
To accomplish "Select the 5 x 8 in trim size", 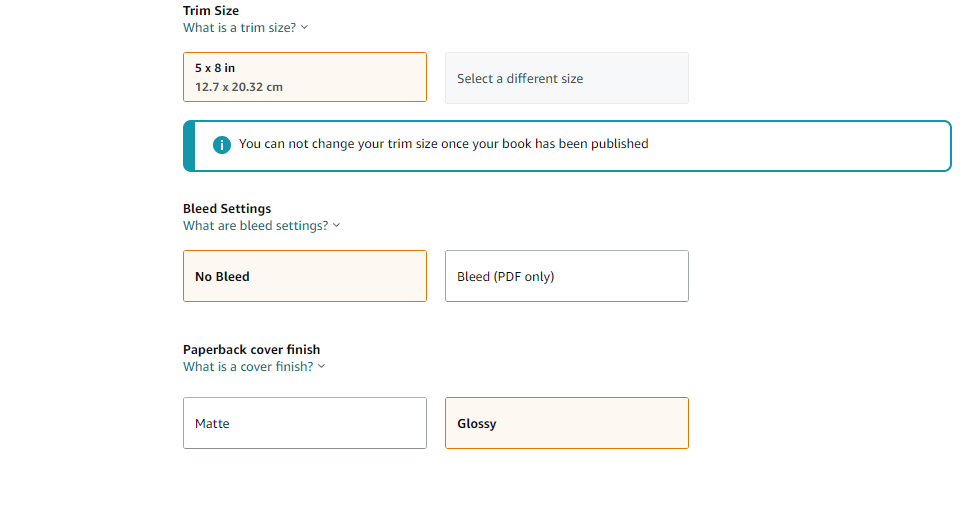I will [x=305, y=77].
